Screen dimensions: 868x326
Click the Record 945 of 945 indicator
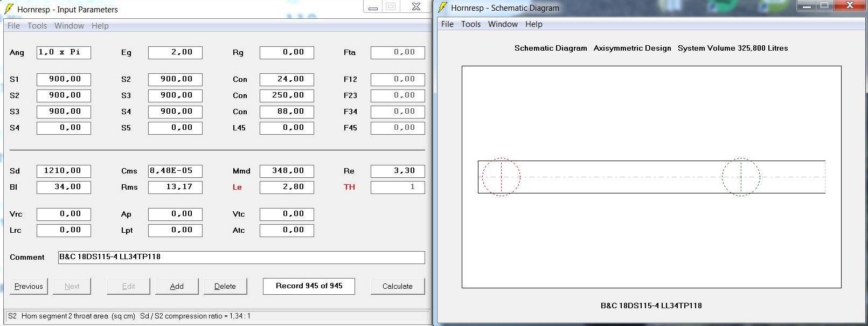pos(309,286)
